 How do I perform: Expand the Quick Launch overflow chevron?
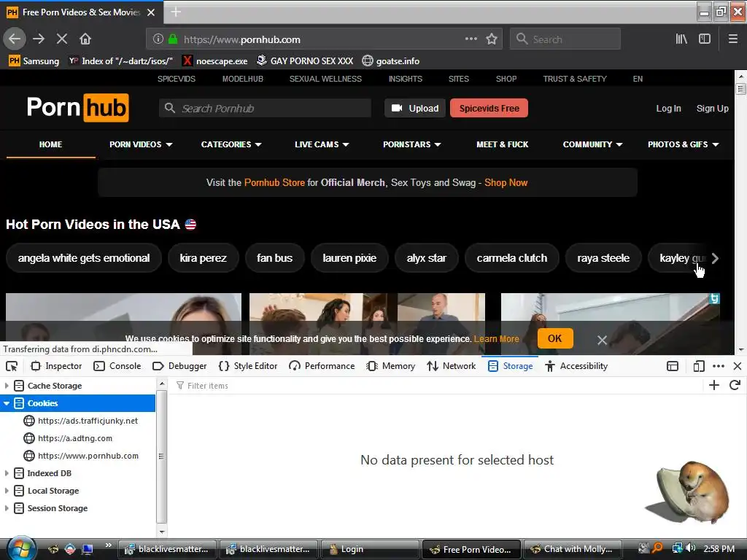tap(108, 545)
